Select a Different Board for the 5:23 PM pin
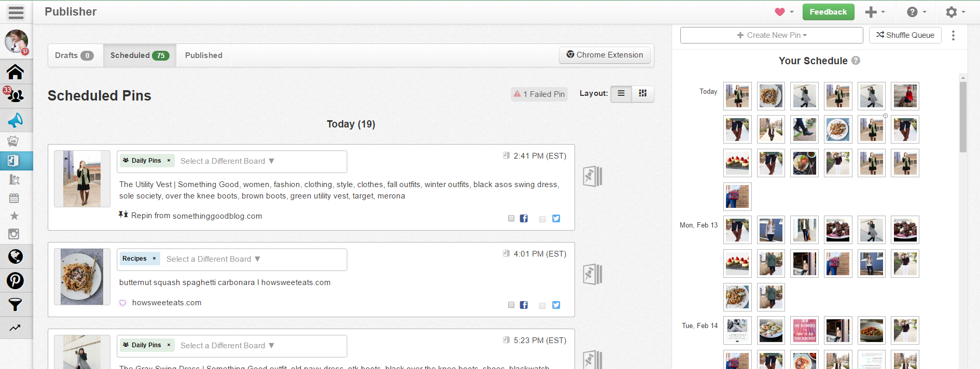Viewport: 980px width, 369px height. tap(227, 346)
